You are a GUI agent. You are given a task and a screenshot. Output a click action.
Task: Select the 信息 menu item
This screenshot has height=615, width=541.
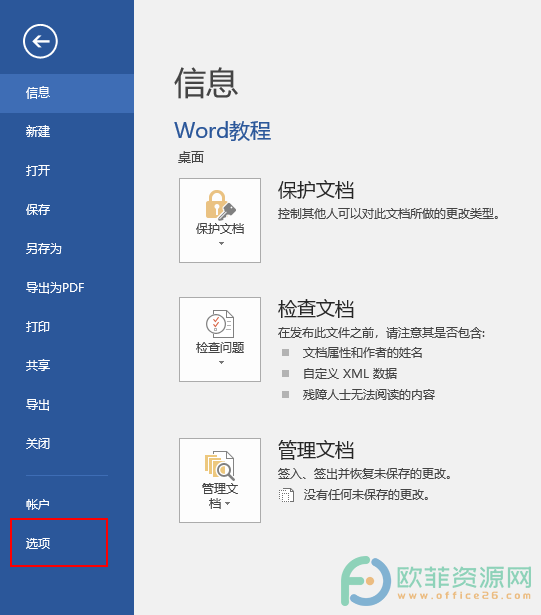[67, 93]
